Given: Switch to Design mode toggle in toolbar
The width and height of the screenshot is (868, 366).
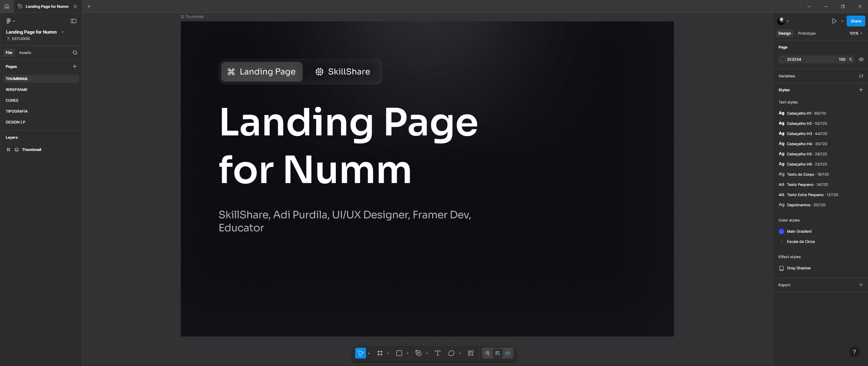Looking at the screenshot, I should 498,353.
